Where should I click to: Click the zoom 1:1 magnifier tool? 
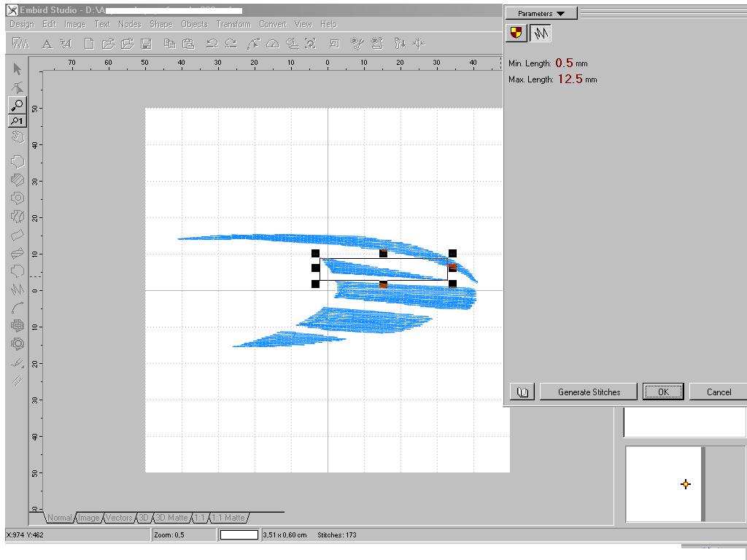click(18, 121)
